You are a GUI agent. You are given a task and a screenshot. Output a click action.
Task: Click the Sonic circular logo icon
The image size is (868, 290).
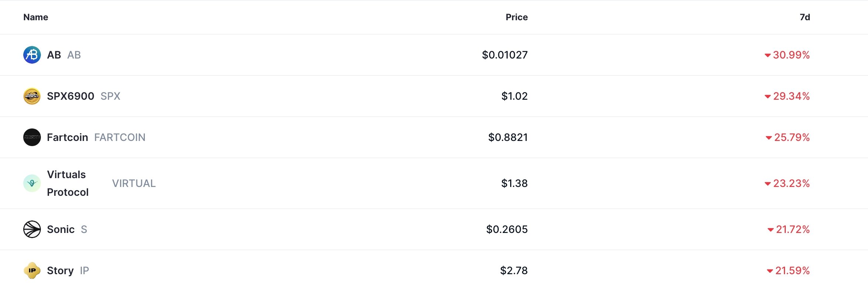click(32, 229)
